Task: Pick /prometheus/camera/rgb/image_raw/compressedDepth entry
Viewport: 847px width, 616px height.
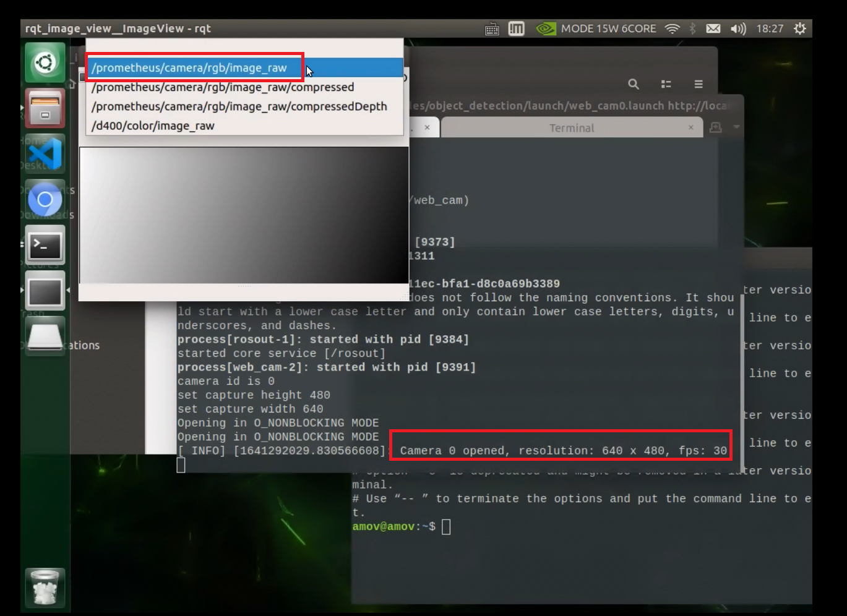Action: [x=244, y=106]
